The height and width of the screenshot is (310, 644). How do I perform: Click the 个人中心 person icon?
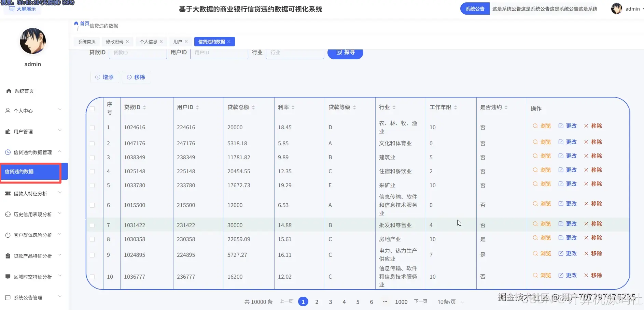(x=8, y=110)
